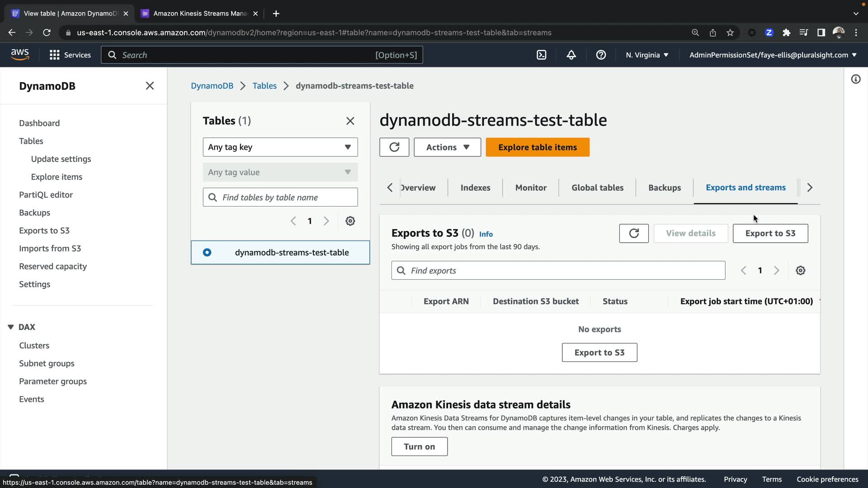The width and height of the screenshot is (868, 488).
Task: Click the Explore table items button
Action: coord(538,147)
